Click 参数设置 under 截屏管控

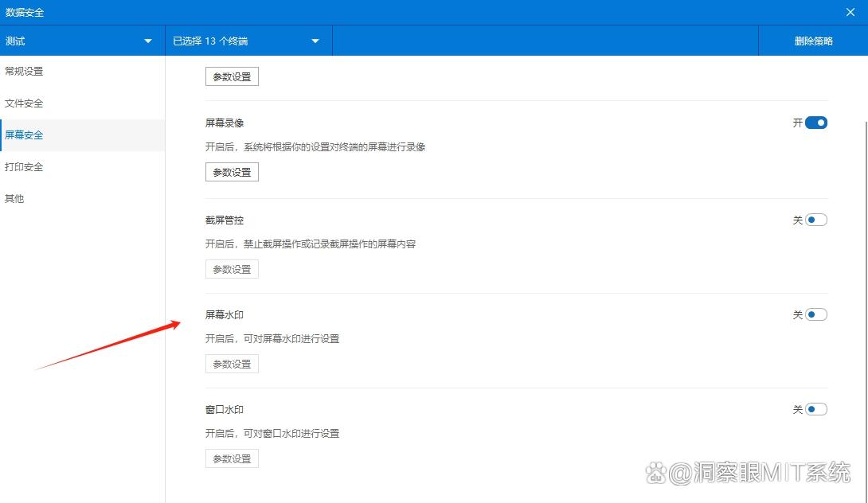(232, 270)
